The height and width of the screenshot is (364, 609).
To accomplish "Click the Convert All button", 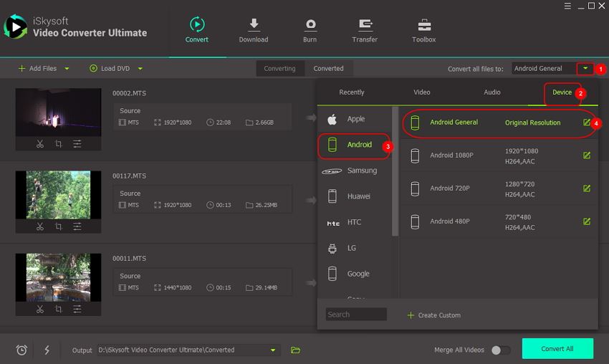I will click(557, 348).
